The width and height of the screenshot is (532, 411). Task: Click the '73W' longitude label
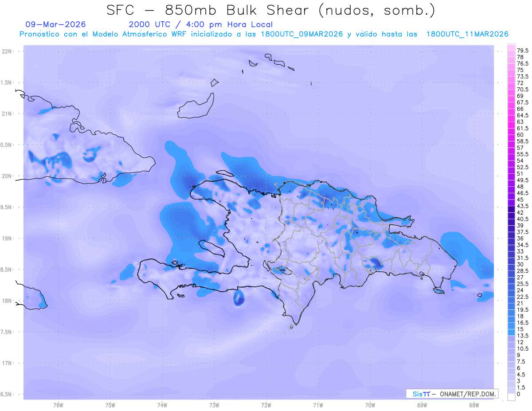(214, 405)
